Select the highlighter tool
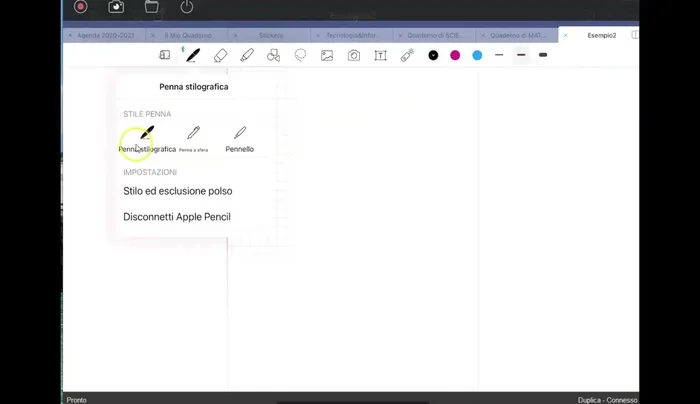Viewport: 700px width, 404px height. coord(247,55)
